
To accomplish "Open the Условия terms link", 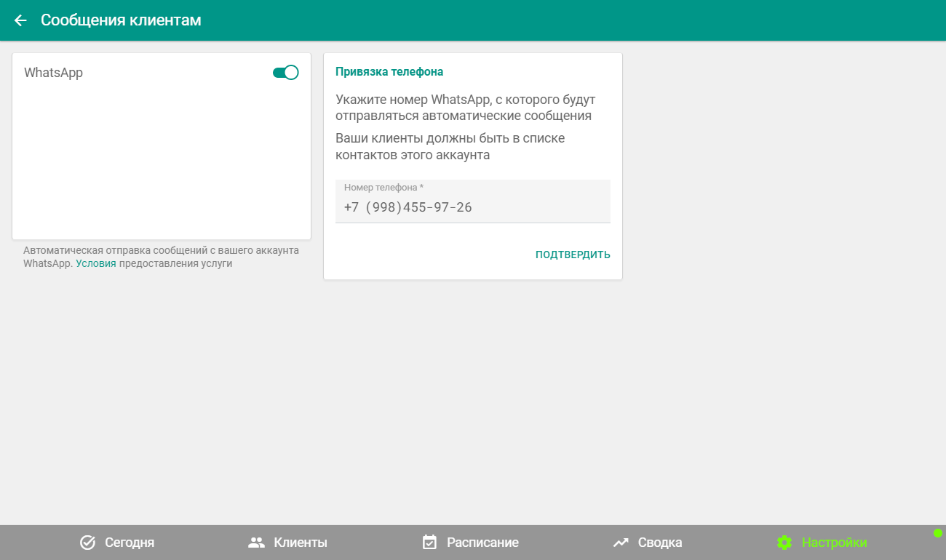I will click(96, 263).
